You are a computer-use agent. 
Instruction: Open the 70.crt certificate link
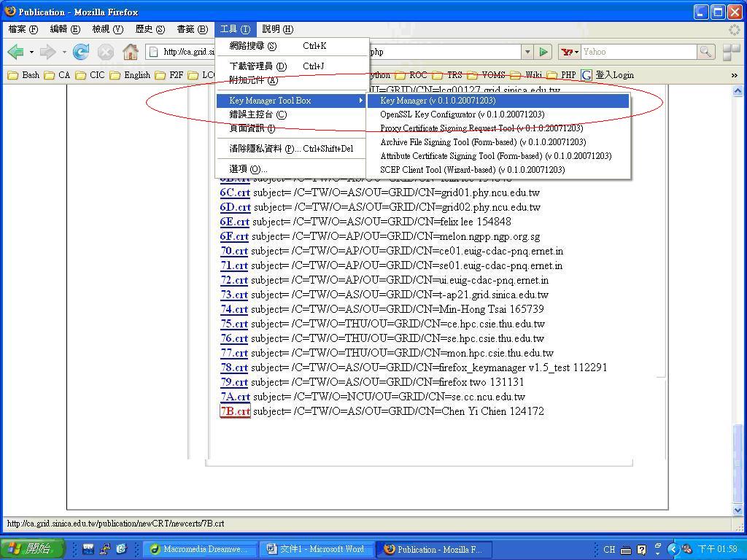(234, 251)
